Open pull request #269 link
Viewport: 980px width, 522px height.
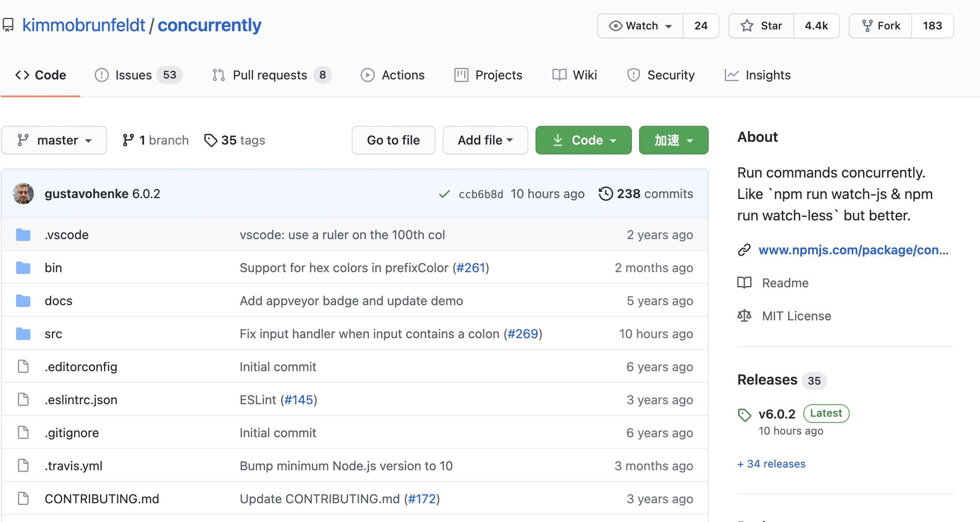tap(523, 333)
